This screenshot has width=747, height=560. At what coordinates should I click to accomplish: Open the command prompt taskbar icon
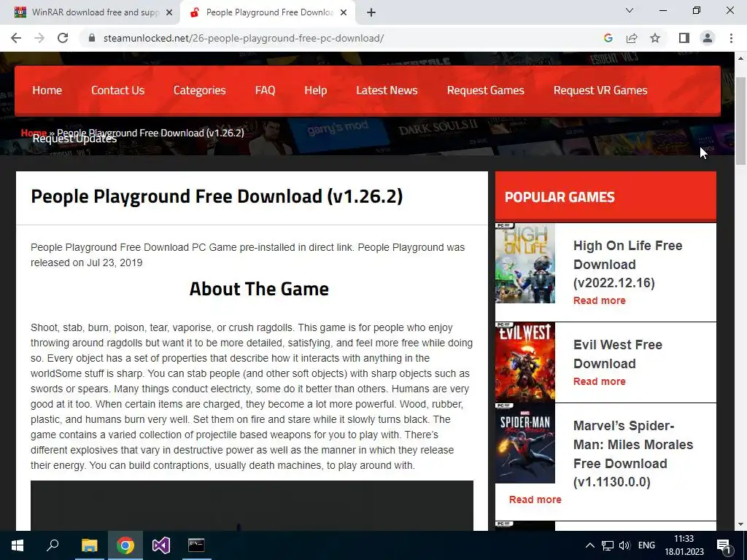point(196,545)
